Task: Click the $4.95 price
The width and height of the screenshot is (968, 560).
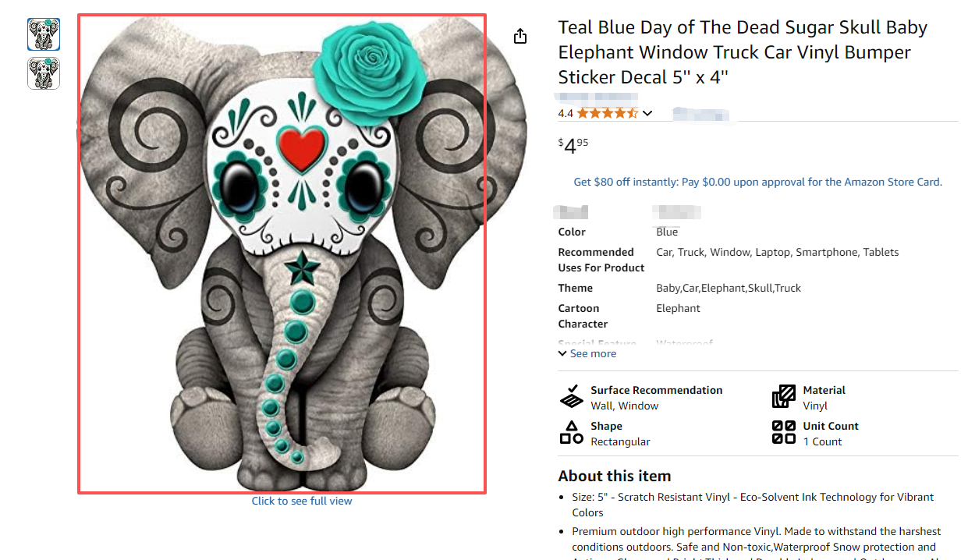Action: [573, 145]
